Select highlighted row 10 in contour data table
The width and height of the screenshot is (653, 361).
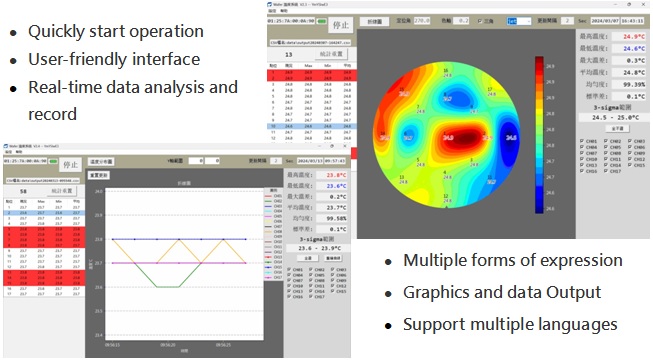(312, 126)
